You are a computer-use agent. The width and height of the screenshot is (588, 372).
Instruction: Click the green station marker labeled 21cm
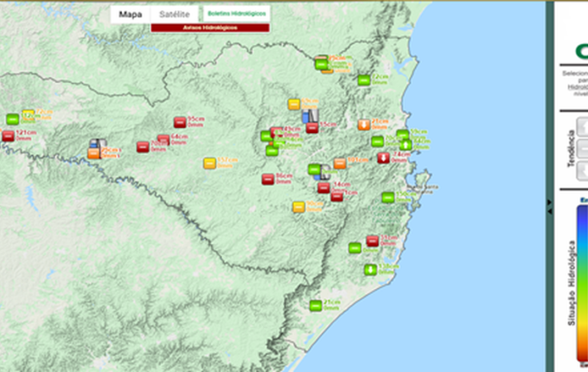coord(316,305)
